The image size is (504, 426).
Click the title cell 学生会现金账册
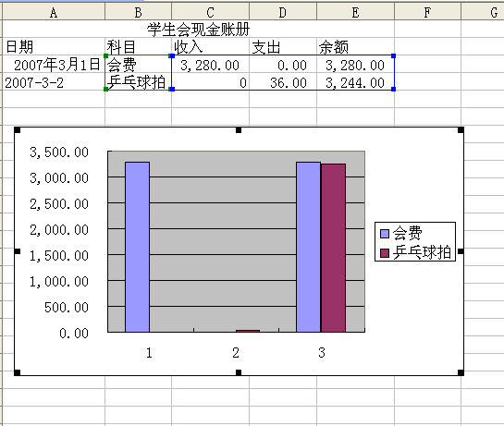click(198, 30)
